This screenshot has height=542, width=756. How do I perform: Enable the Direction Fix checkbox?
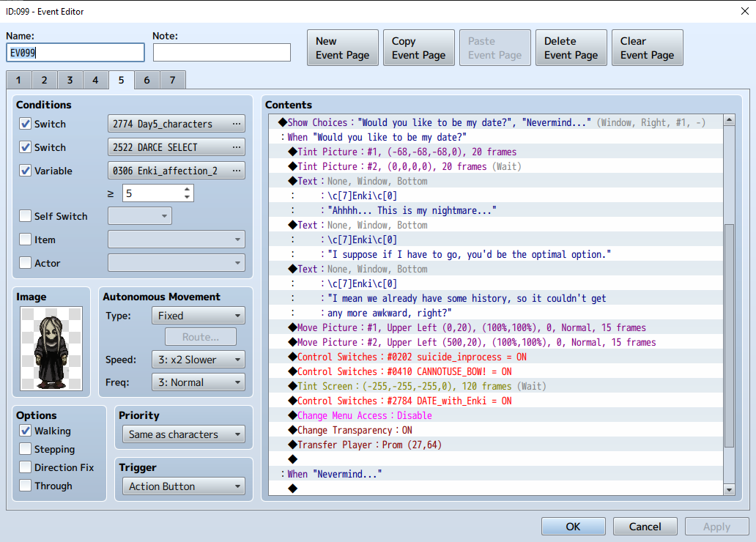(x=26, y=467)
